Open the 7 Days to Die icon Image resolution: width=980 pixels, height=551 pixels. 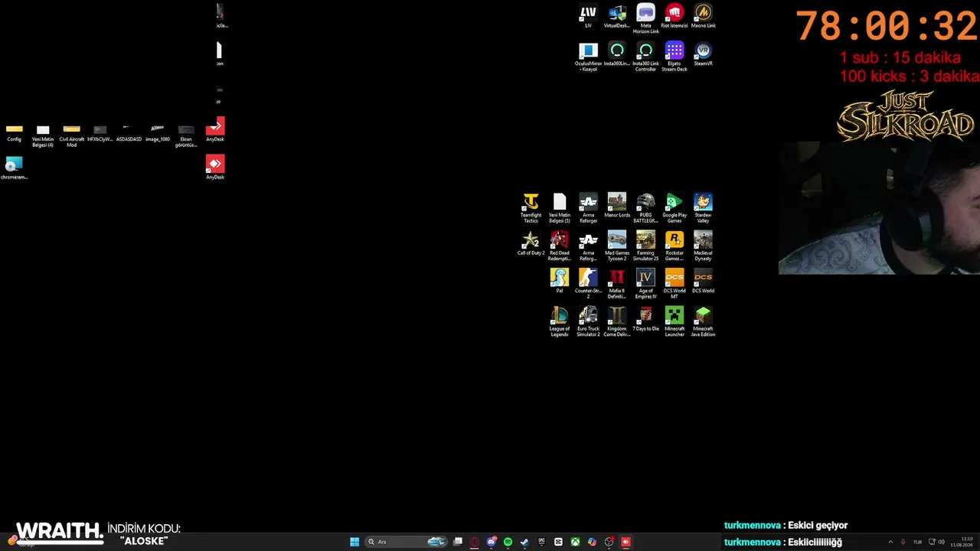(645, 319)
